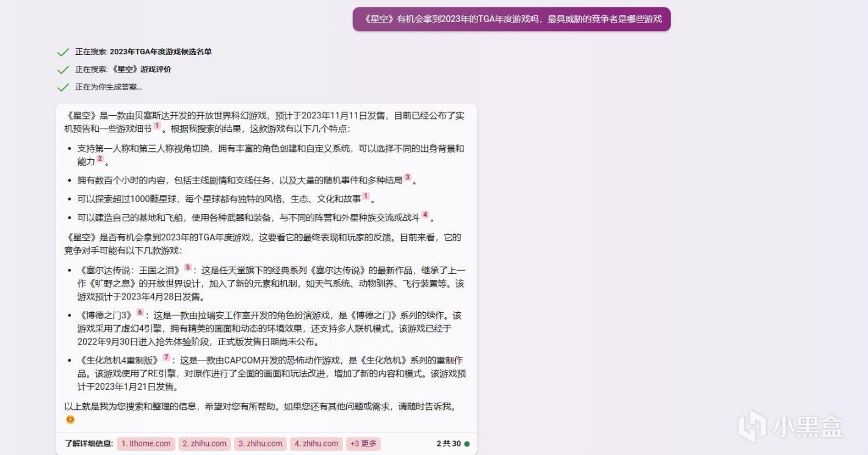Click the 正在搜索: 2023年TGA年度游戏候选名单 line
This screenshot has width=868, height=455.
(143, 52)
